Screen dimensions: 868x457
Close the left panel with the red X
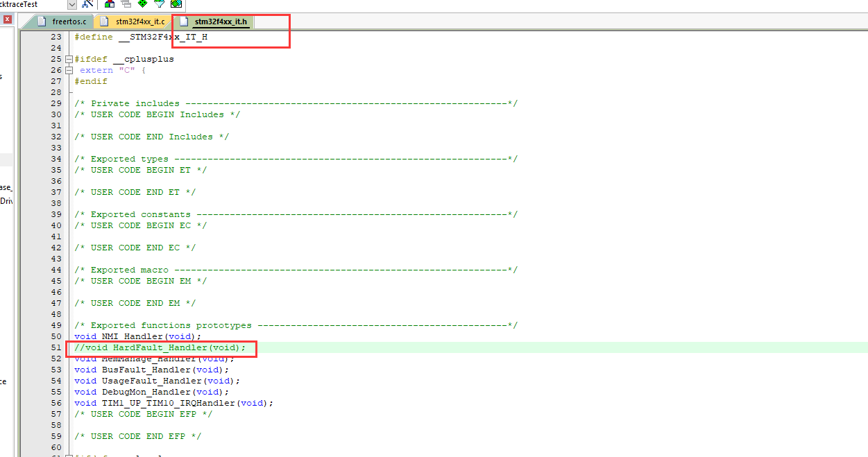click(6, 19)
